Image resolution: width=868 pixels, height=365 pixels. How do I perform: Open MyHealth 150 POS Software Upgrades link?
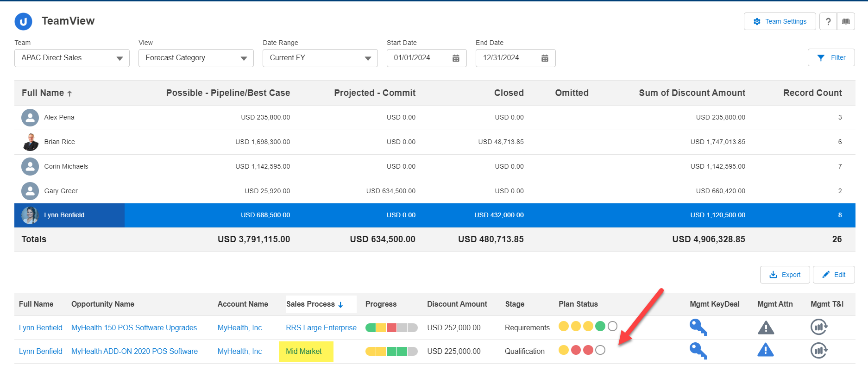pyautogui.click(x=134, y=328)
